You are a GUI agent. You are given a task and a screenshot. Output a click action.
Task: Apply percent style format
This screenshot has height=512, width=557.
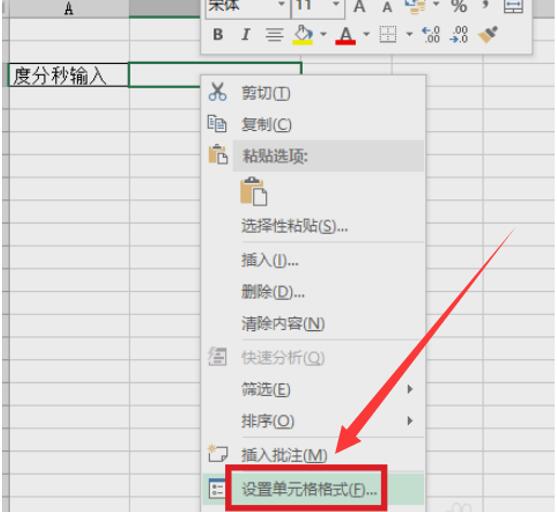click(x=459, y=6)
